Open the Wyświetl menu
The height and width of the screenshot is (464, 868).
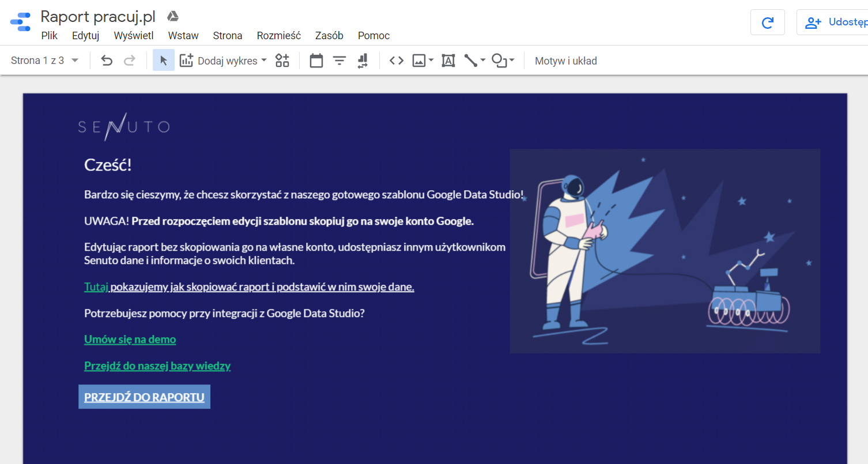pos(134,36)
